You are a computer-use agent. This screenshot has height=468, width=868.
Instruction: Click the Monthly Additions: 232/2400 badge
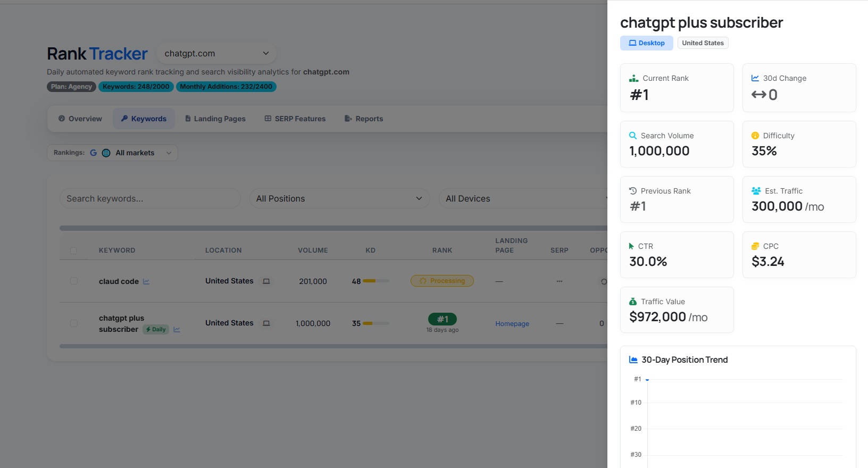(x=226, y=87)
